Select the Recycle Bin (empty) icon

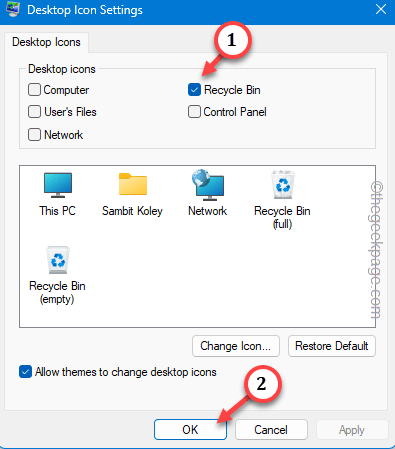pyautogui.click(x=58, y=260)
